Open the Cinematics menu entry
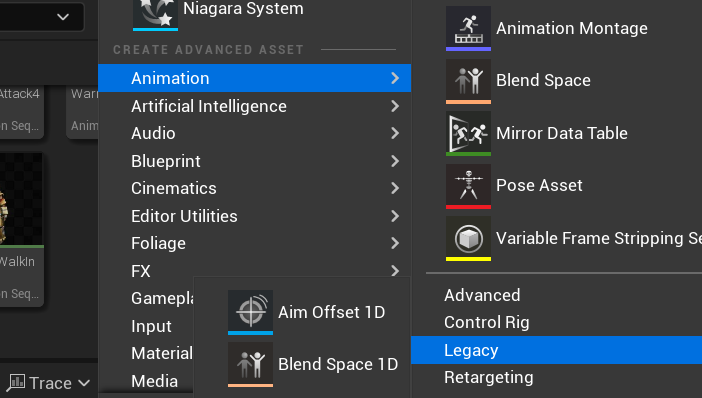Viewport: 702px width, 398px height. coord(254,188)
